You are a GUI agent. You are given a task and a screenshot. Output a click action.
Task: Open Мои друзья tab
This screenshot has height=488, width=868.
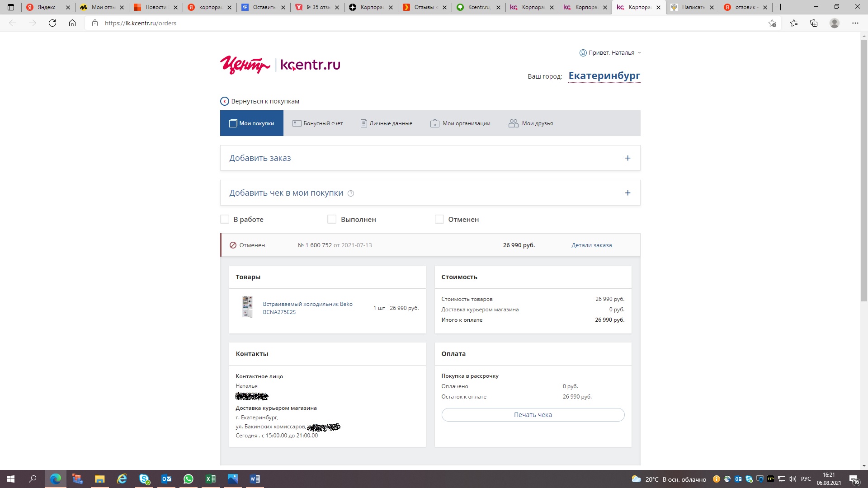click(x=531, y=123)
